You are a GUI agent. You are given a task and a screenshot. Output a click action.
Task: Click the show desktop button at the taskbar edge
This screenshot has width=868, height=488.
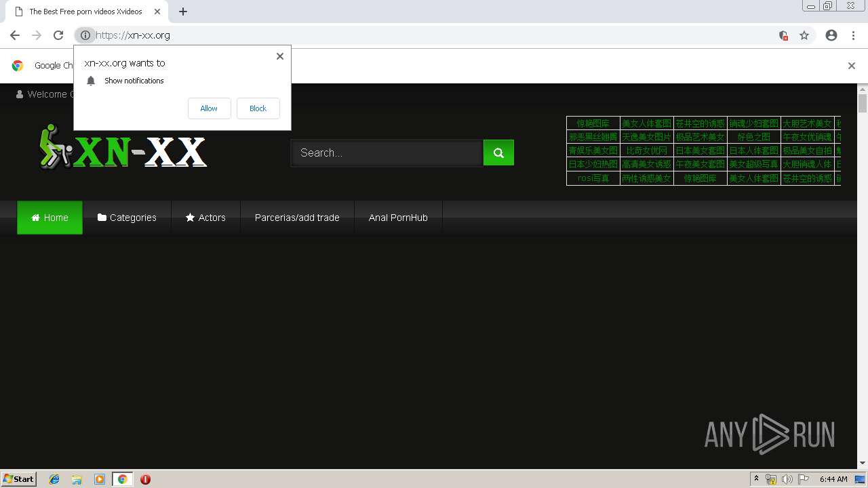[861, 479]
